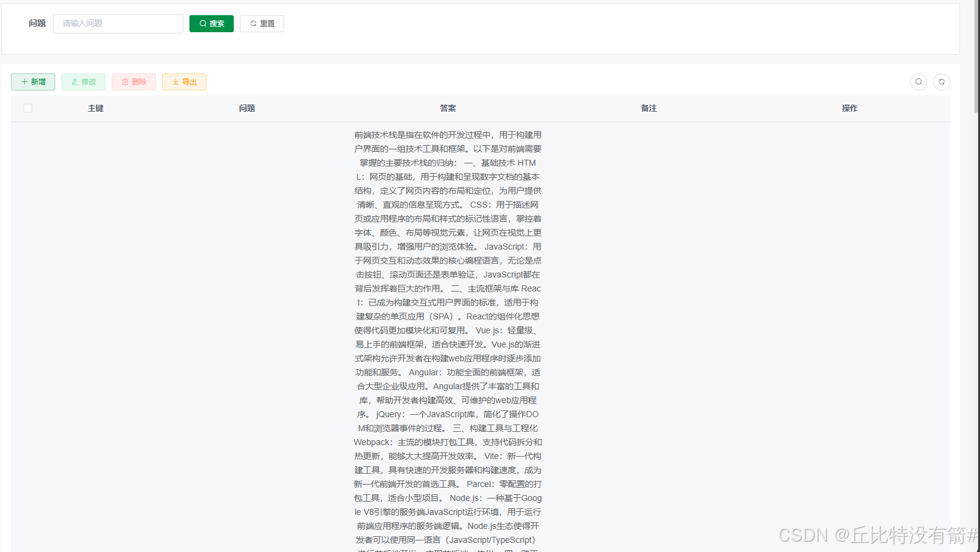Click the green 新增 add button
This screenshot has height=552, width=980.
point(33,81)
